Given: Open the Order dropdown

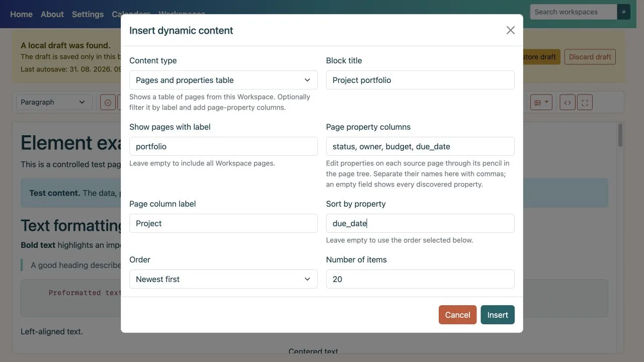Looking at the screenshot, I should coord(223,279).
